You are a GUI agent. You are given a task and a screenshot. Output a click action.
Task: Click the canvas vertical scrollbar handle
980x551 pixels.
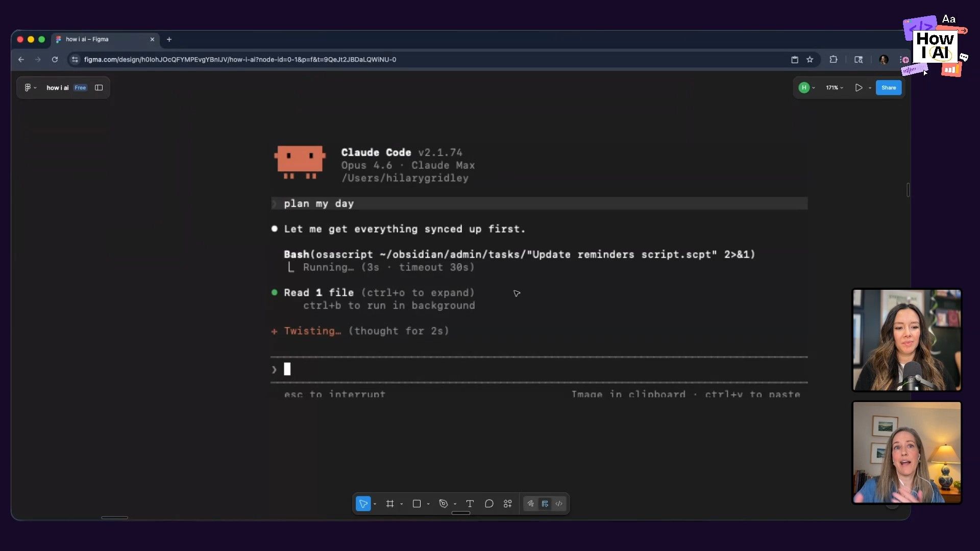908,190
